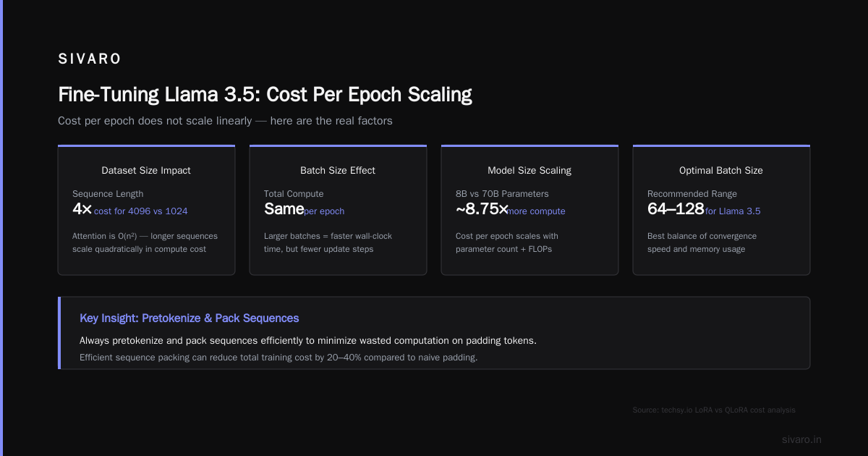
Task: Click the 'Model Size Scaling' card heading
Action: pyautogui.click(x=529, y=171)
